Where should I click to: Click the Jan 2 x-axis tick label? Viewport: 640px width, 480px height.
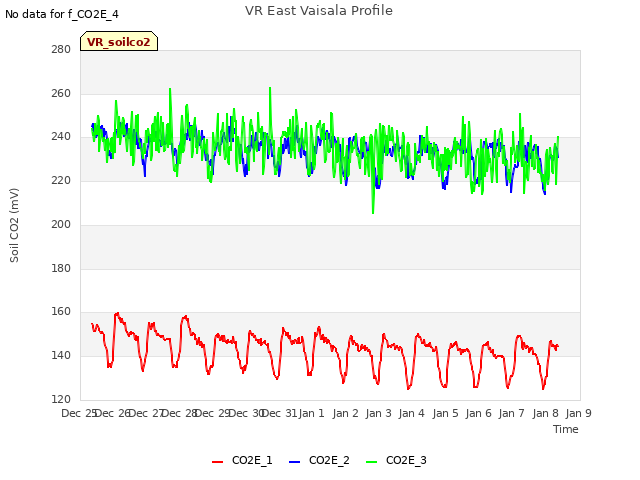345,413
